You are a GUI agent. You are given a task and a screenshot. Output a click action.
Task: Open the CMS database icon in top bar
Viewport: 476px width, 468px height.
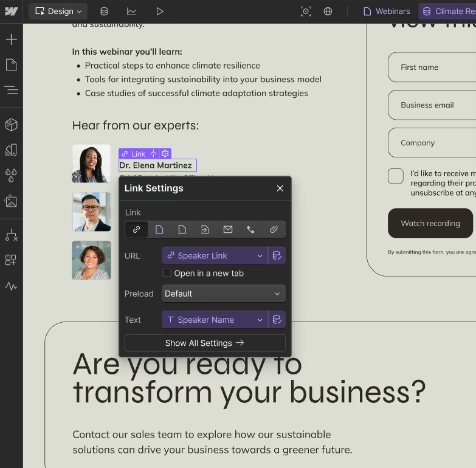[104, 12]
